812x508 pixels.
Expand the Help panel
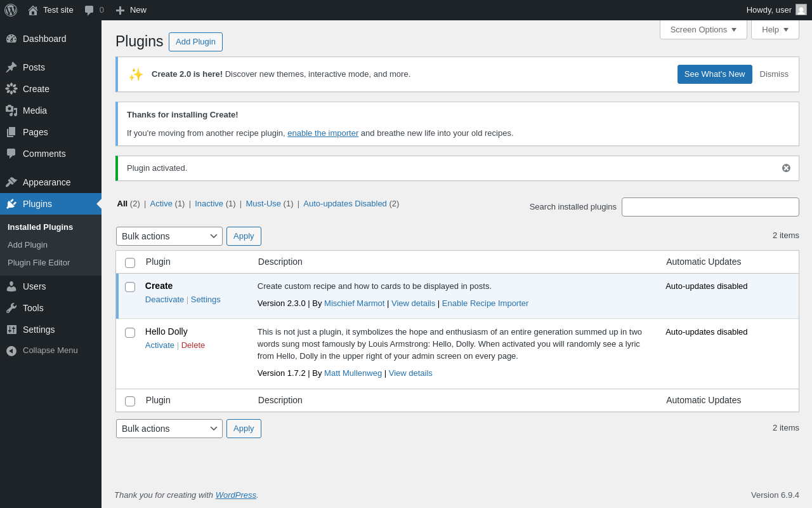(x=775, y=30)
